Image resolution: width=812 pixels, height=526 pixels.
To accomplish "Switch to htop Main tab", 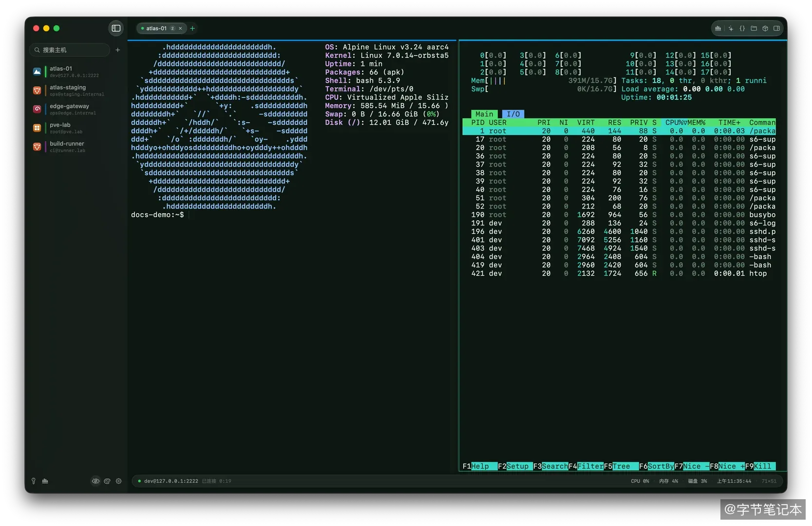I will [x=485, y=114].
